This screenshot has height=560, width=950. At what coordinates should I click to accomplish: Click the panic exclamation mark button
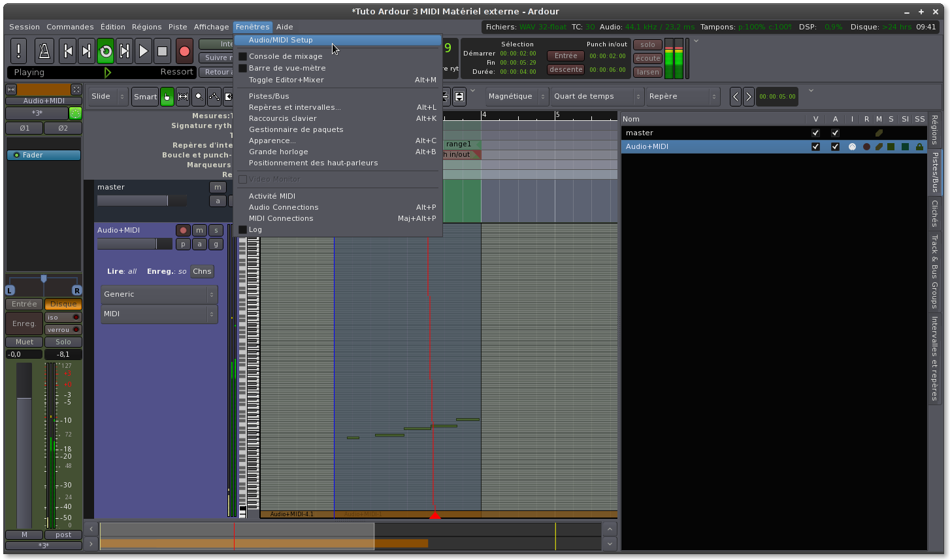coord(19,51)
